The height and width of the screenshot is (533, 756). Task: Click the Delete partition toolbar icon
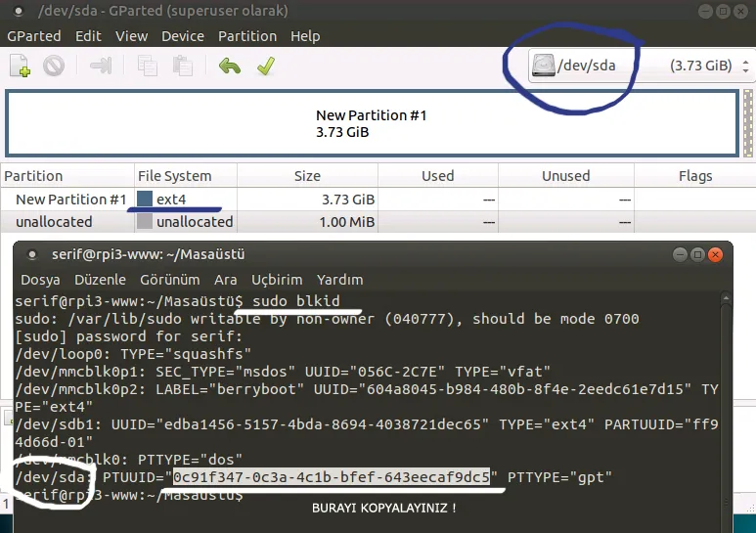[53, 67]
